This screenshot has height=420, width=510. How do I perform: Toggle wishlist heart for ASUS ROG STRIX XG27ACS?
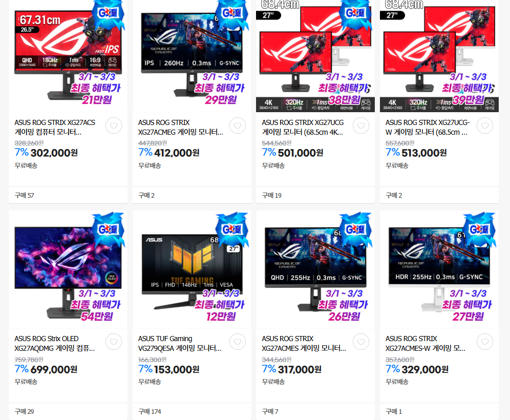(x=114, y=125)
